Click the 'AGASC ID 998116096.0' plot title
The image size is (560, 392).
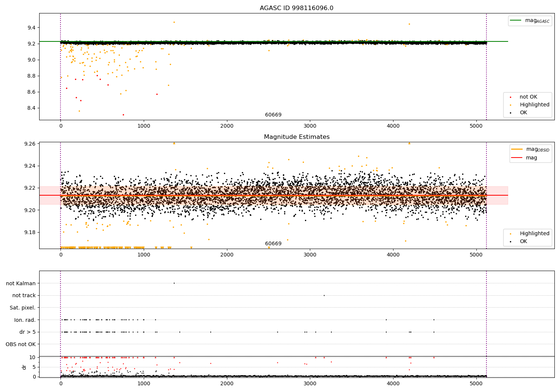(x=296, y=8)
